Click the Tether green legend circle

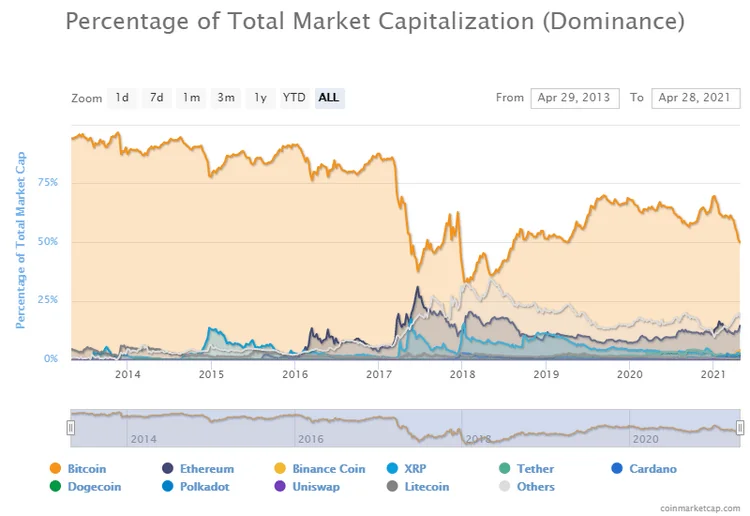[x=505, y=469]
